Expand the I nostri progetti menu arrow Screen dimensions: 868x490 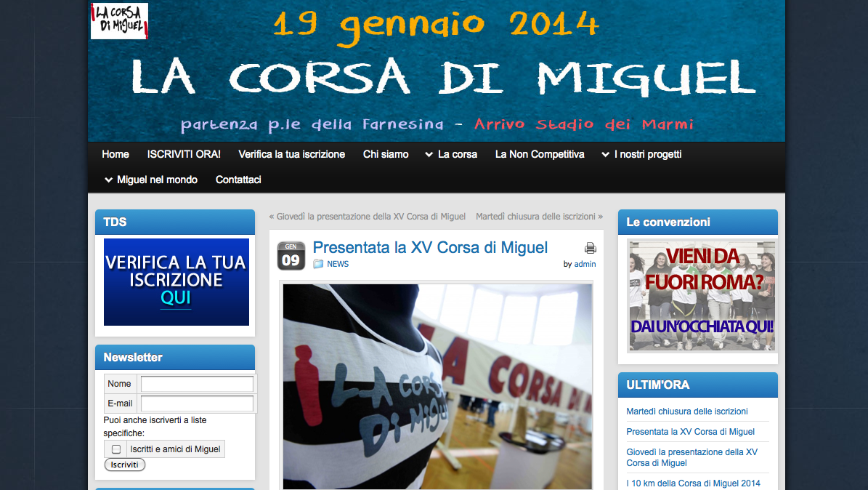(x=606, y=155)
